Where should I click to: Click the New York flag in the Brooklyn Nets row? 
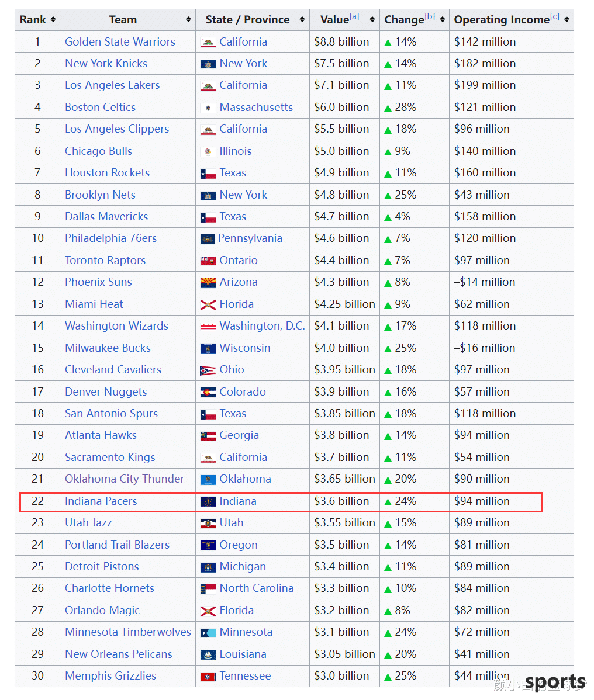(x=208, y=195)
